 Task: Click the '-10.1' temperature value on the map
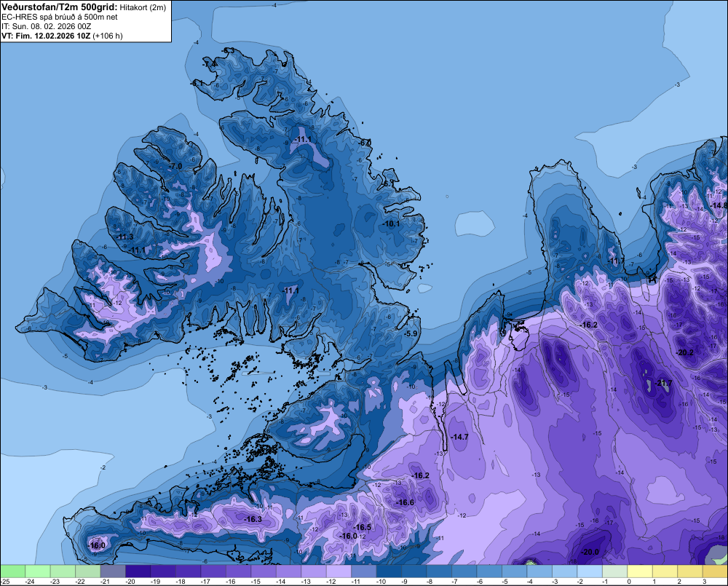392,223
